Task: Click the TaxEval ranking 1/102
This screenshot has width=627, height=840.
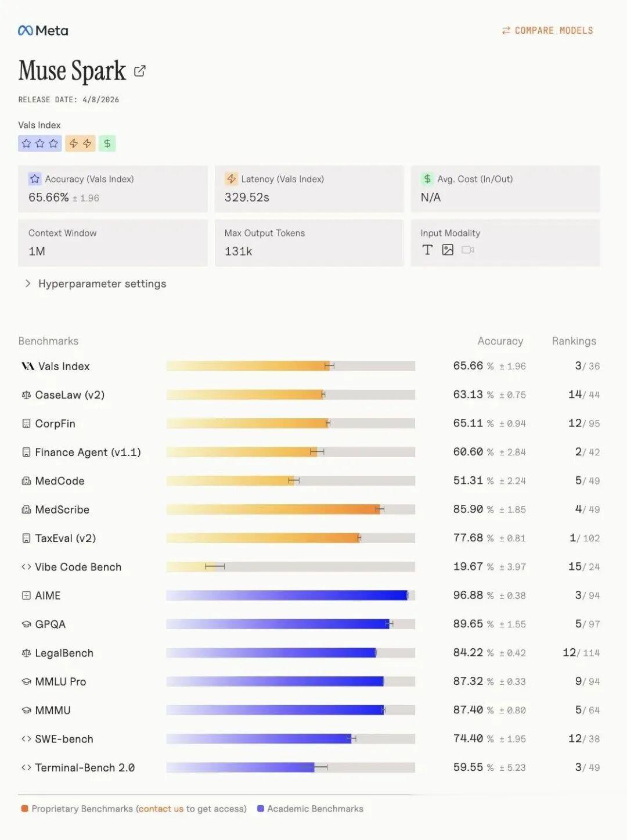Action: click(585, 538)
